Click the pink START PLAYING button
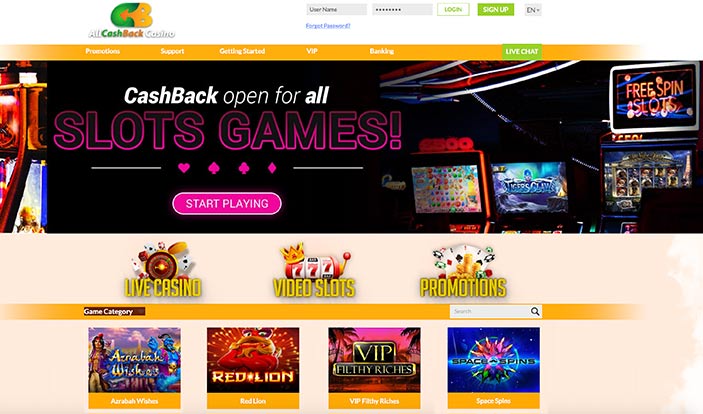The image size is (703, 414). pyautogui.click(x=227, y=204)
